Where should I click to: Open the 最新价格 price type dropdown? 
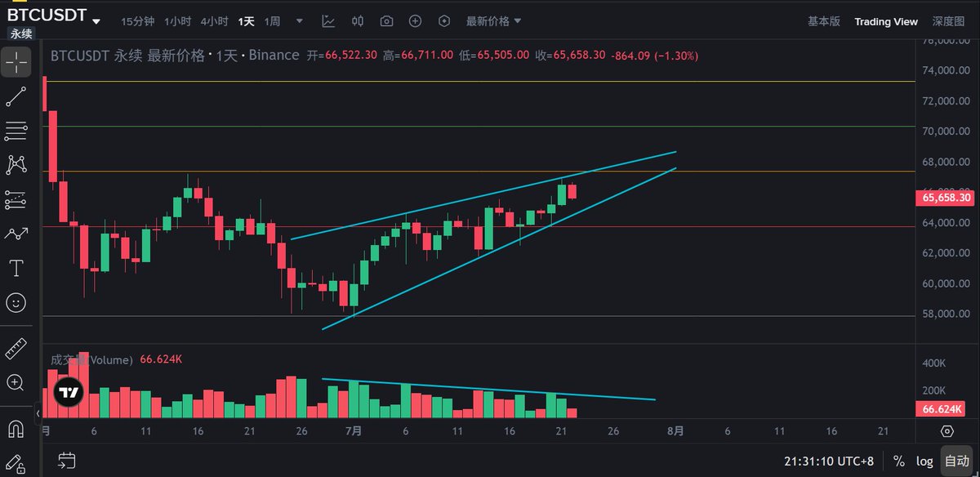(493, 21)
